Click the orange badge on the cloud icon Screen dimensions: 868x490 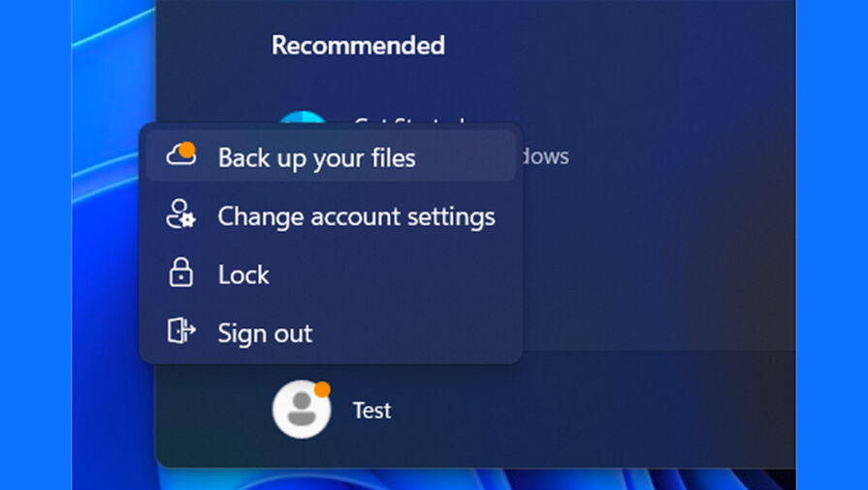pos(187,149)
